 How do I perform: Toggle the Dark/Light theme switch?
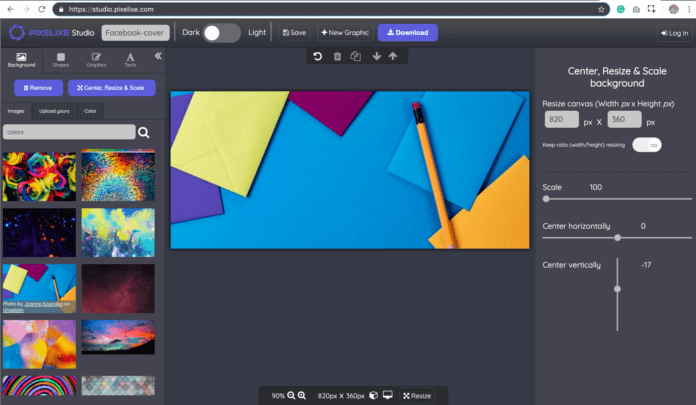tap(222, 33)
